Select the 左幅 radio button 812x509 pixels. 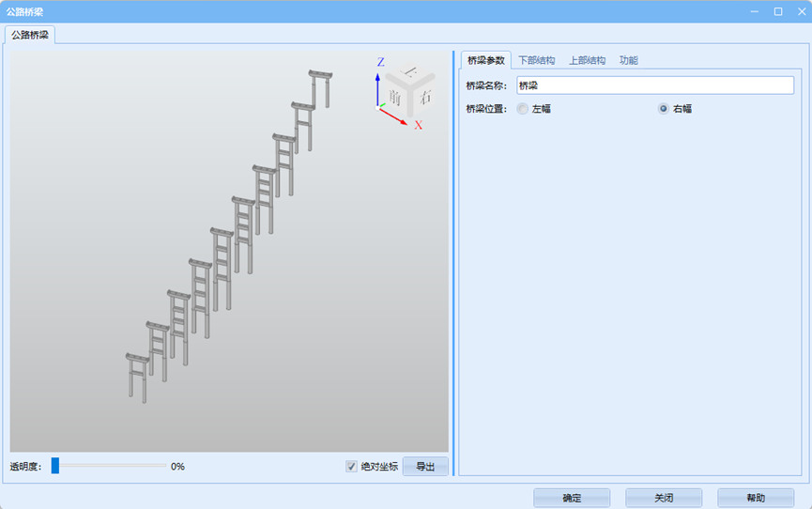click(x=523, y=109)
